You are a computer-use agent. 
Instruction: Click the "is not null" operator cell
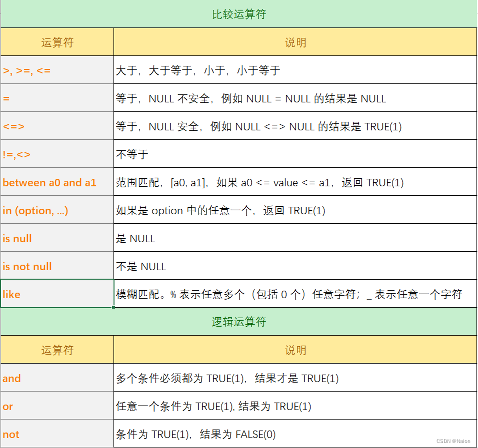[x=57, y=266]
